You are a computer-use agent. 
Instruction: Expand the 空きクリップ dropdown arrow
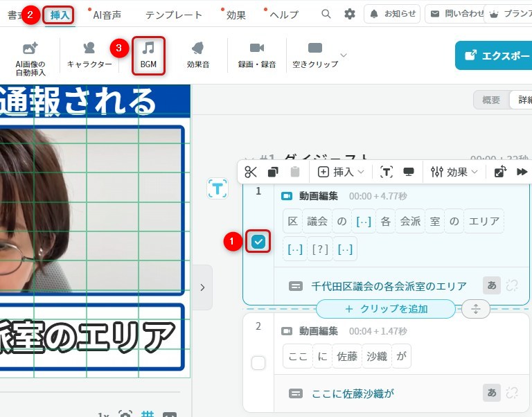344,55
